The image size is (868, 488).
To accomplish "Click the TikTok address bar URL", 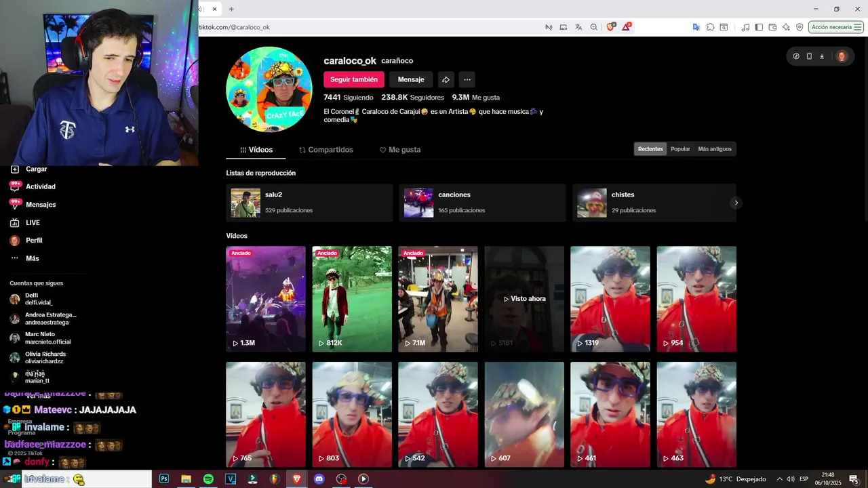I will (234, 27).
